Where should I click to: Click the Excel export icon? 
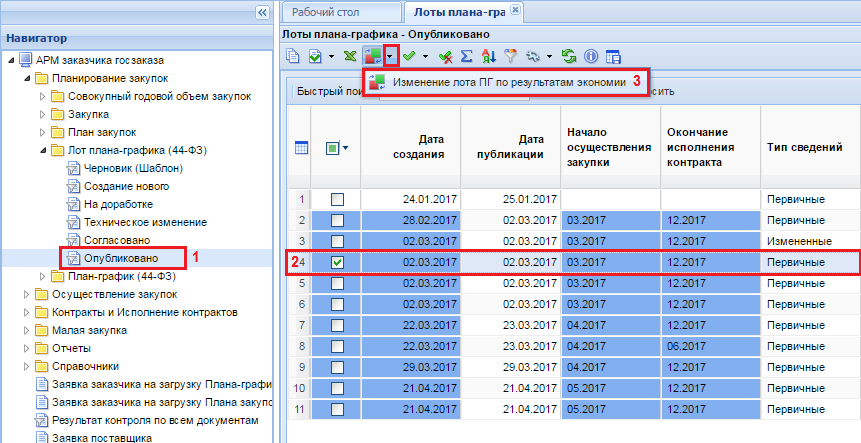point(350,57)
